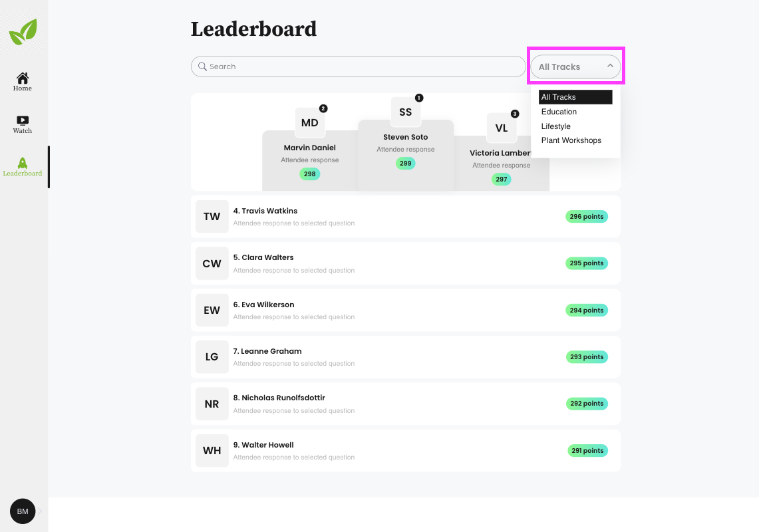Click Steven Soto's SS avatar
759x532 pixels.
click(x=406, y=112)
